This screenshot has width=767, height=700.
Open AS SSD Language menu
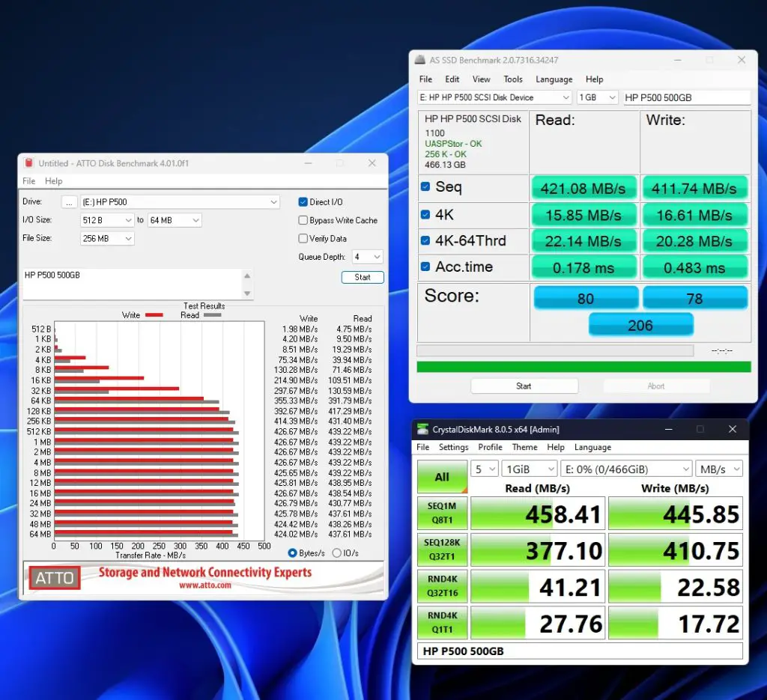pos(554,79)
